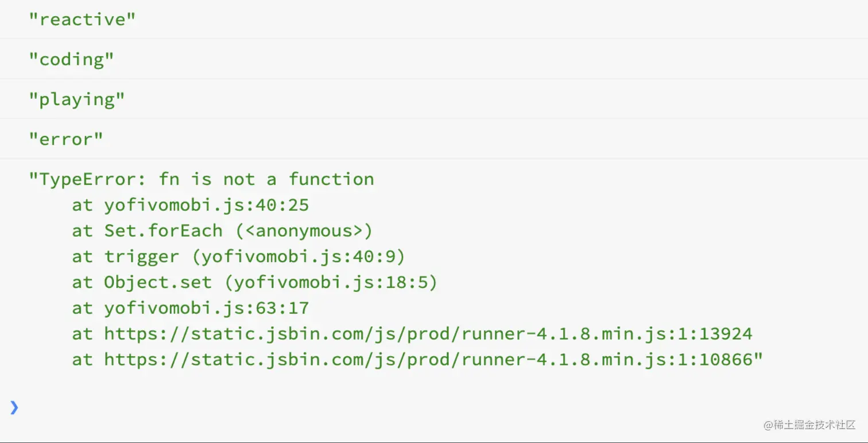Click the "reactive" log entry
The height and width of the screenshot is (443, 868).
[434, 19]
